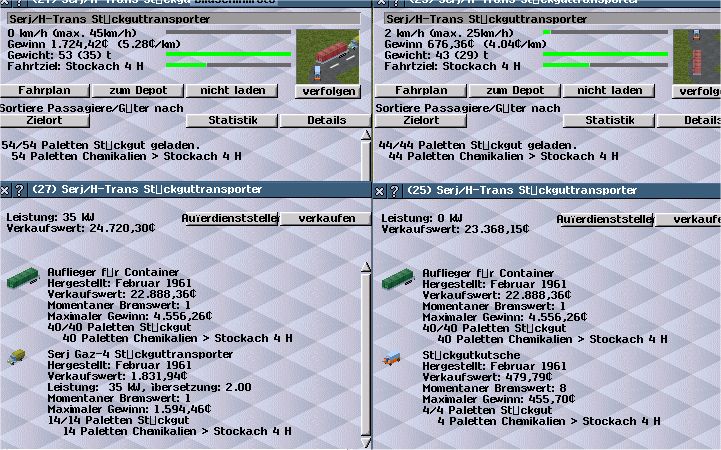Click 'Auflieger für Container' in window (27)
721x450 pixels.
113,272
